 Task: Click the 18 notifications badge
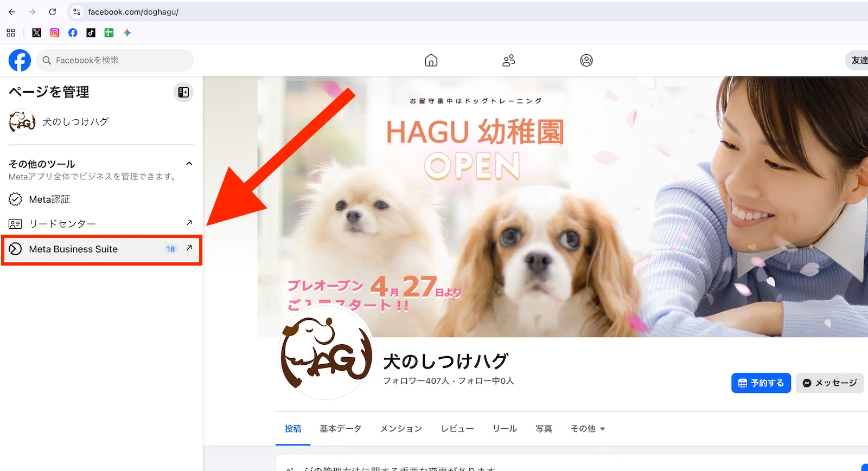[x=171, y=249]
